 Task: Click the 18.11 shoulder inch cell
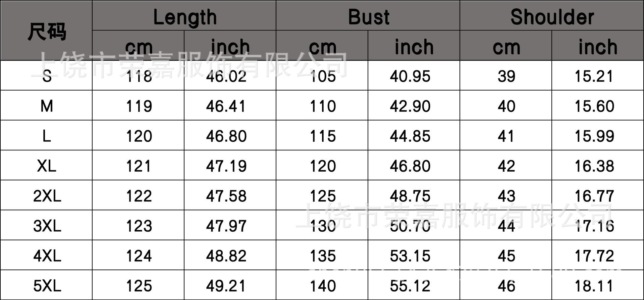coord(594,286)
